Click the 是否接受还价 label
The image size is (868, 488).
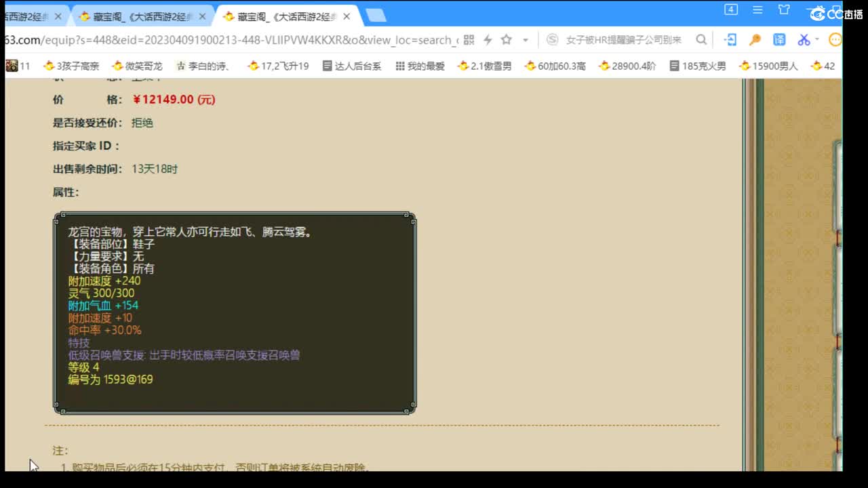coord(87,123)
